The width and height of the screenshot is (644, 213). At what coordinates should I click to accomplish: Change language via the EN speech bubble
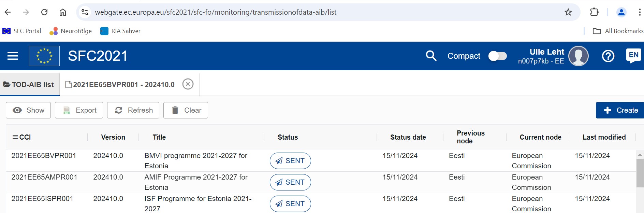[634, 56]
